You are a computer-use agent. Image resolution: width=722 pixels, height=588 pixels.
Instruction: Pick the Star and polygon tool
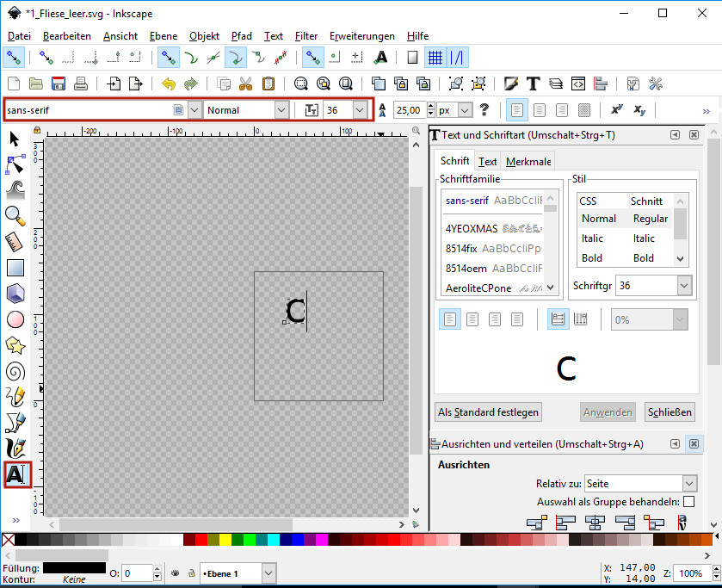click(15, 345)
